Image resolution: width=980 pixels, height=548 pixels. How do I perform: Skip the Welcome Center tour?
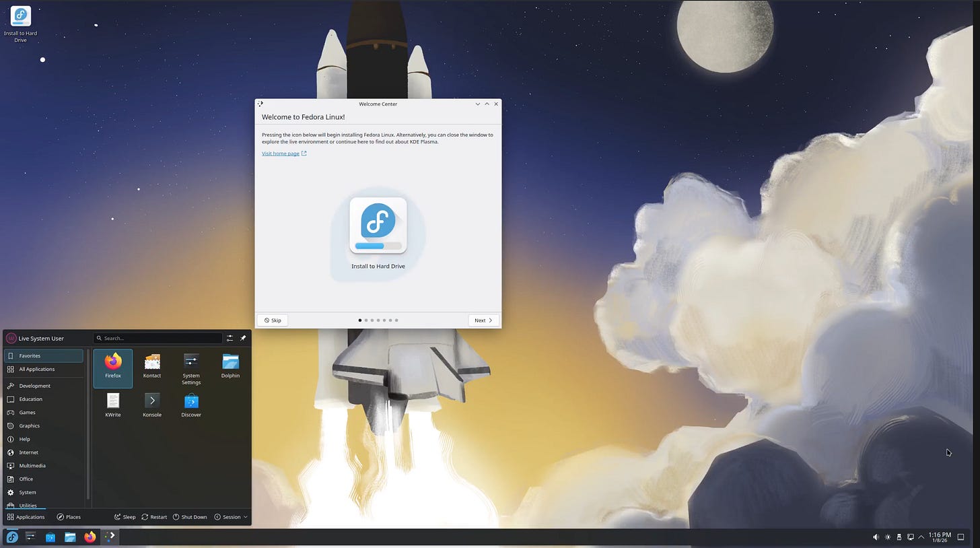[273, 320]
